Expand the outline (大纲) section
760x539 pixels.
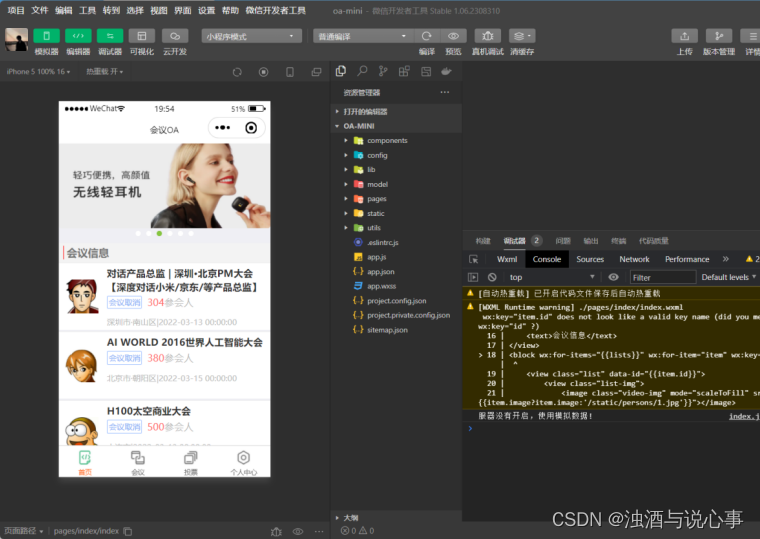pyautogui.click(x=396, y=517)
